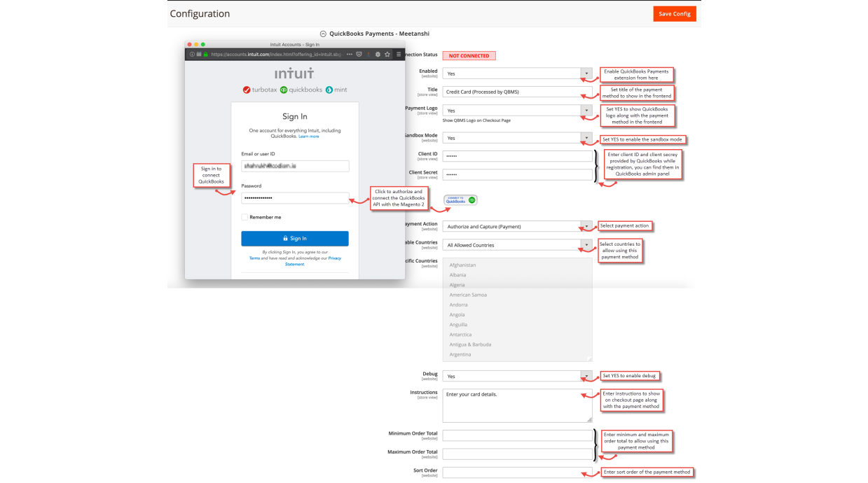Screen dimensions: 868x483
Task: Click the mint logo icon
Action: coord(329,90)
